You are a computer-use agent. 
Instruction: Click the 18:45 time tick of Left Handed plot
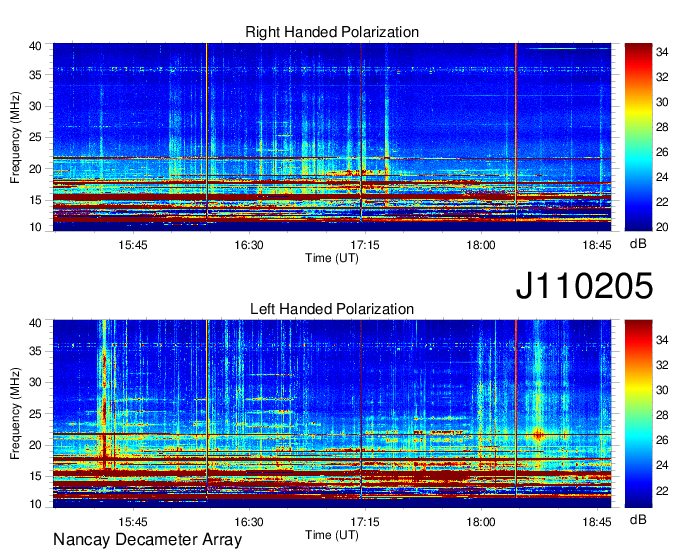coord(597,522)
